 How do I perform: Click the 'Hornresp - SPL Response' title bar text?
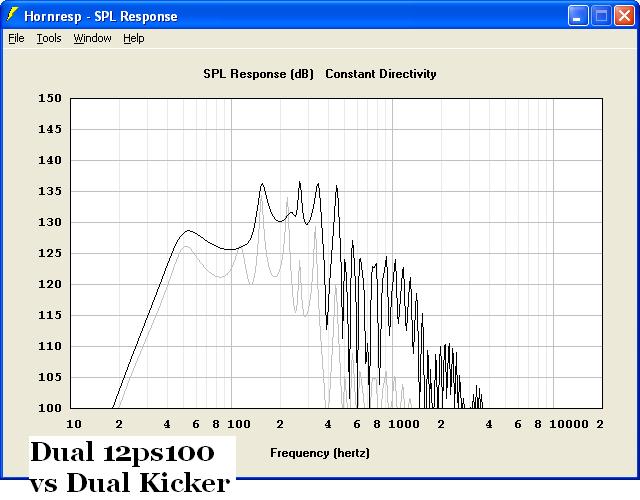(101, 16)
